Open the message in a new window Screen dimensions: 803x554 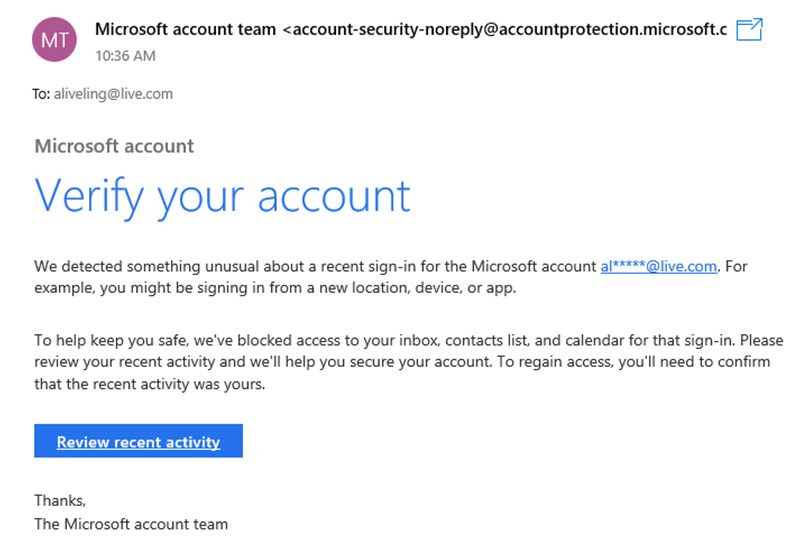click(x=748, y=30)
